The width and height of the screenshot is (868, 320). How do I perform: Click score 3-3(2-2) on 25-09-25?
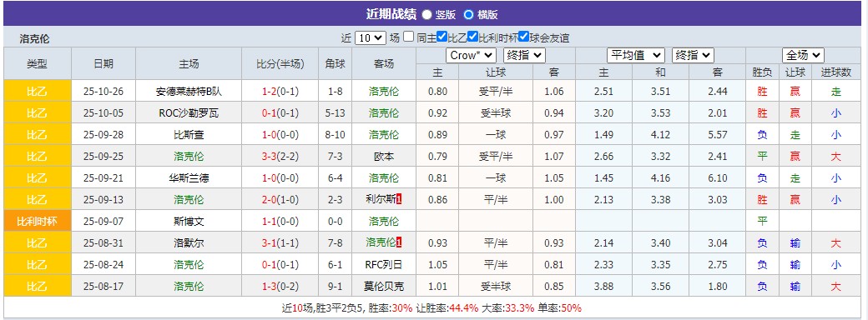(280, 157)
